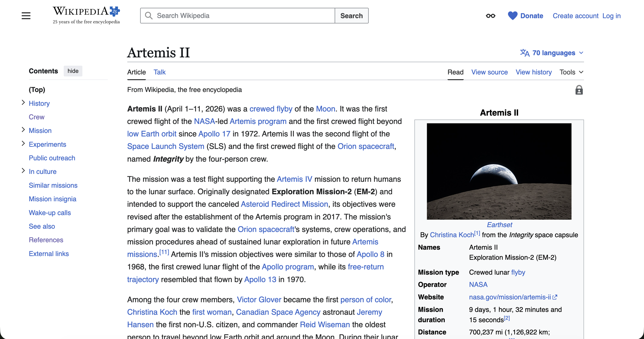Go to See also in Contents
This screenshot has height=339, width=644.
(42, 226)
